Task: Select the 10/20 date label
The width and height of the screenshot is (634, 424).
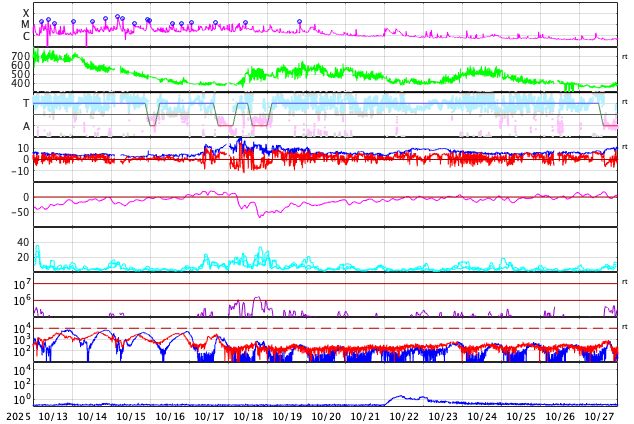Action: pyautogui.click(x=326, y=416)
